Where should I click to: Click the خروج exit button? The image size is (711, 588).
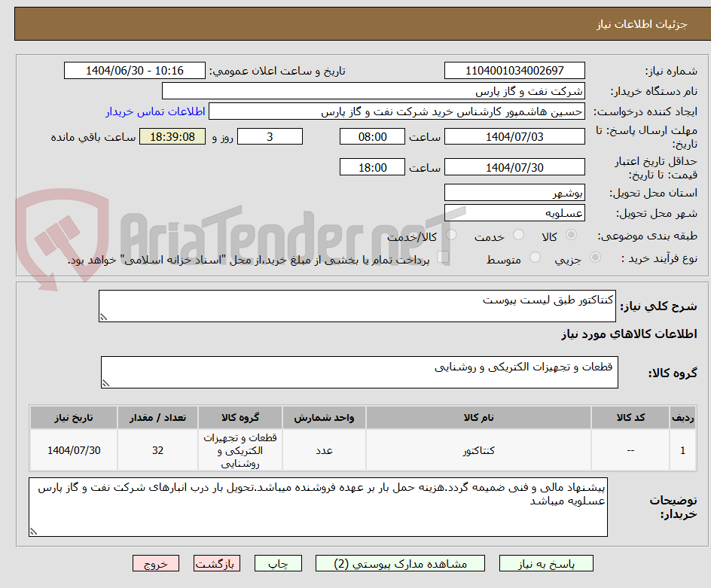click(x=156, y=563)
